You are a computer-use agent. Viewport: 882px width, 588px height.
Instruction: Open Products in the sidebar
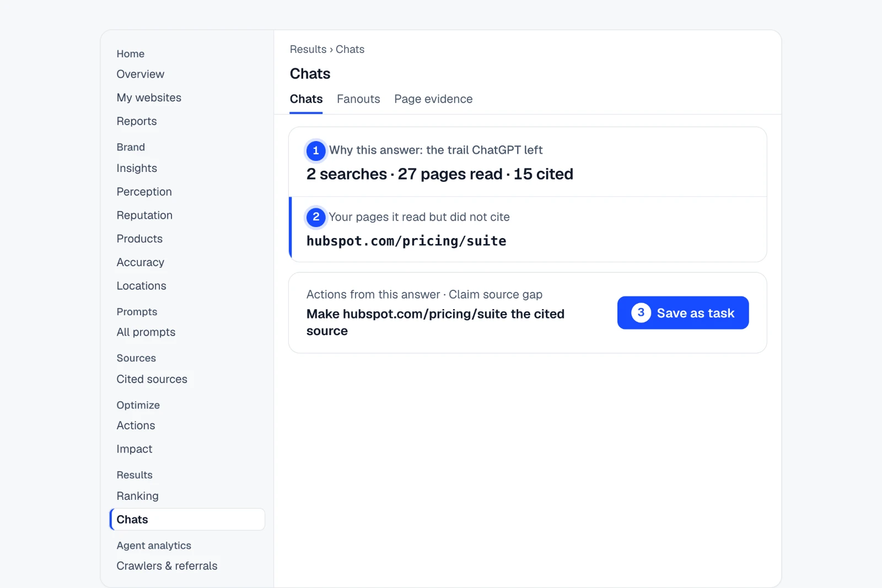[x=139, y=239]
